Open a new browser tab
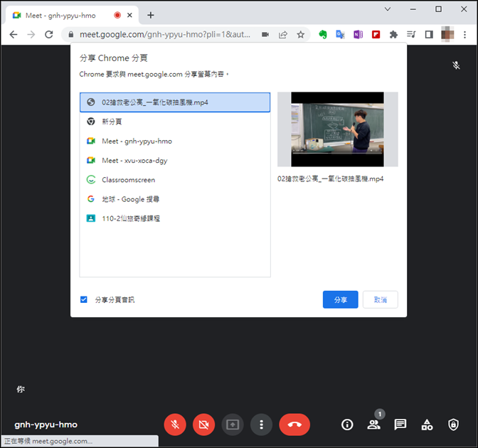 (x=151, y=15)
